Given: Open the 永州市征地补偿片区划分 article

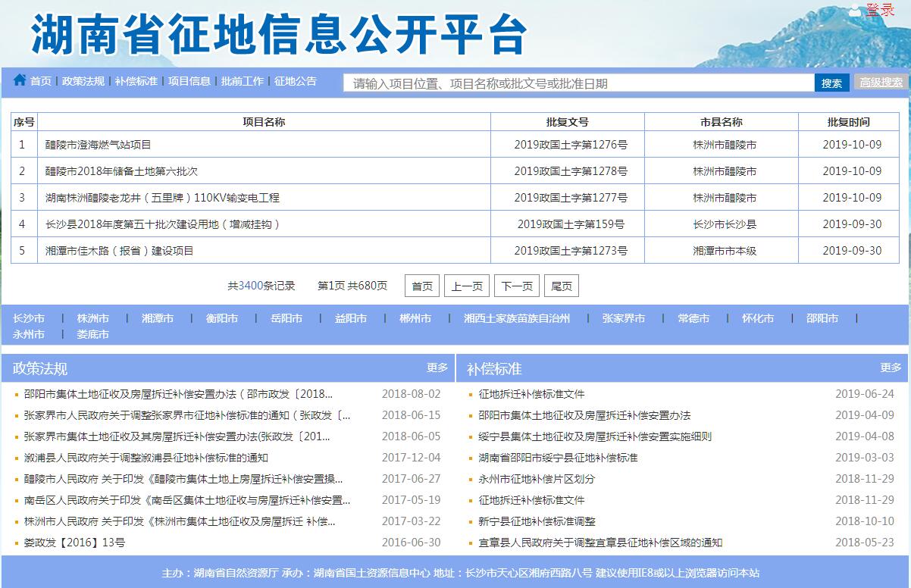Looking at the screenshot, I should (x=537, y=479).
